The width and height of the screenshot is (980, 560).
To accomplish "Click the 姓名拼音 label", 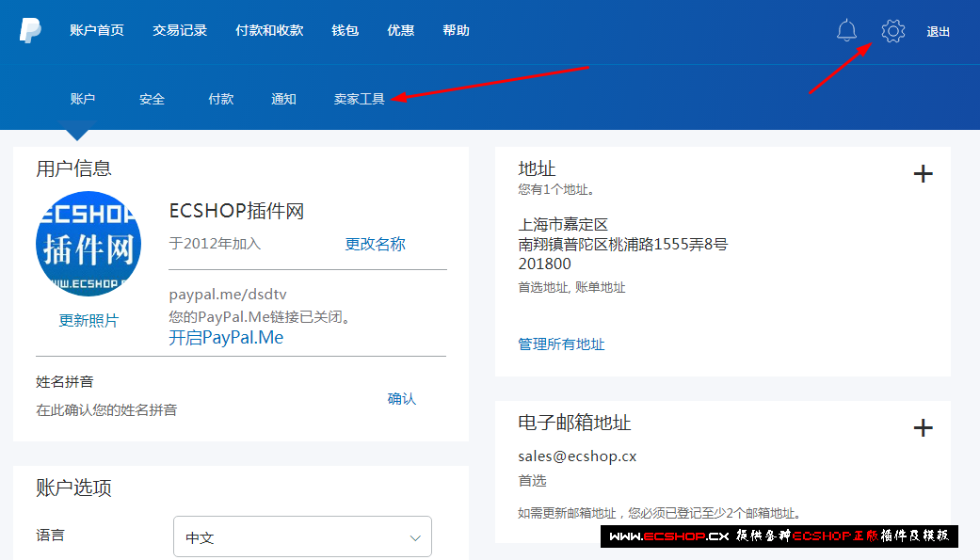I will (x=65, y=382).
